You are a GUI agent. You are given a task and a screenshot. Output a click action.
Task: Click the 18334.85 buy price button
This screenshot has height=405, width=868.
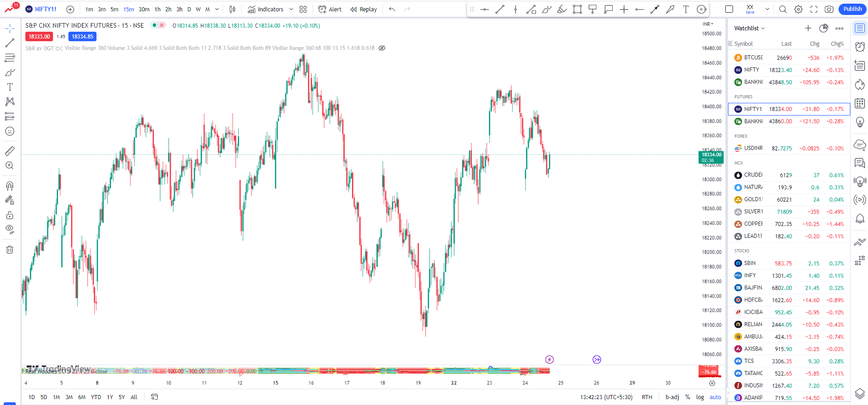click(x=82, y=37)
